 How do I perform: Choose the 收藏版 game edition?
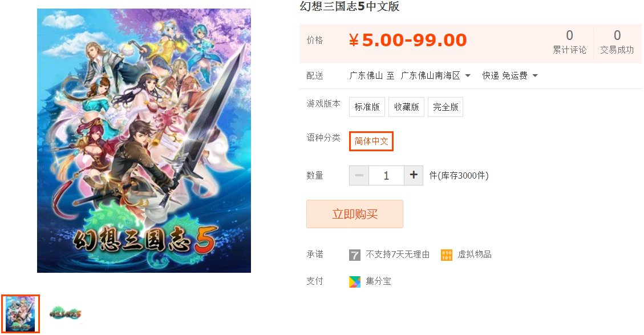coord(406,107)
